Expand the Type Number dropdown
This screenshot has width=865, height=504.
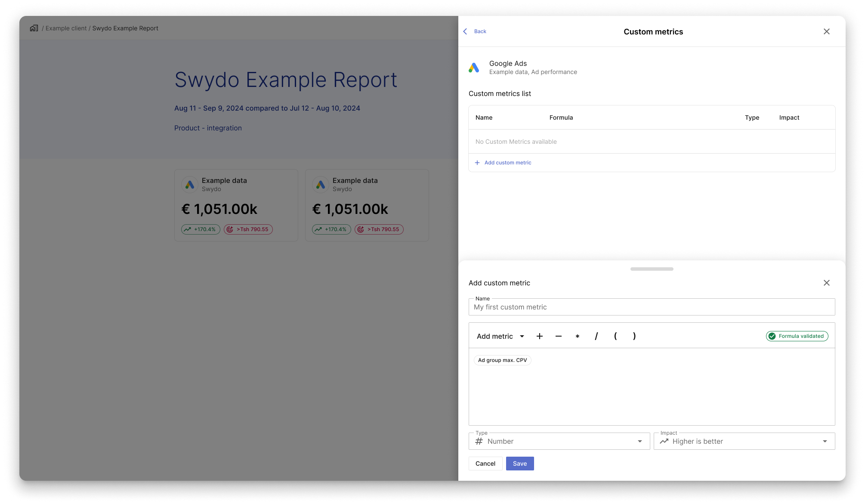pyautogui.click(x=559, y=441)
